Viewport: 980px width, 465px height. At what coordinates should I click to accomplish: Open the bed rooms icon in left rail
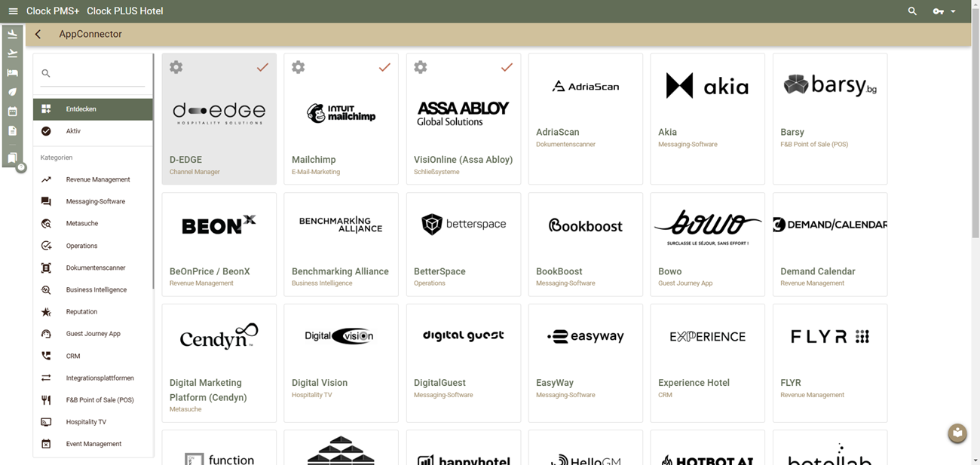point(12,73)
